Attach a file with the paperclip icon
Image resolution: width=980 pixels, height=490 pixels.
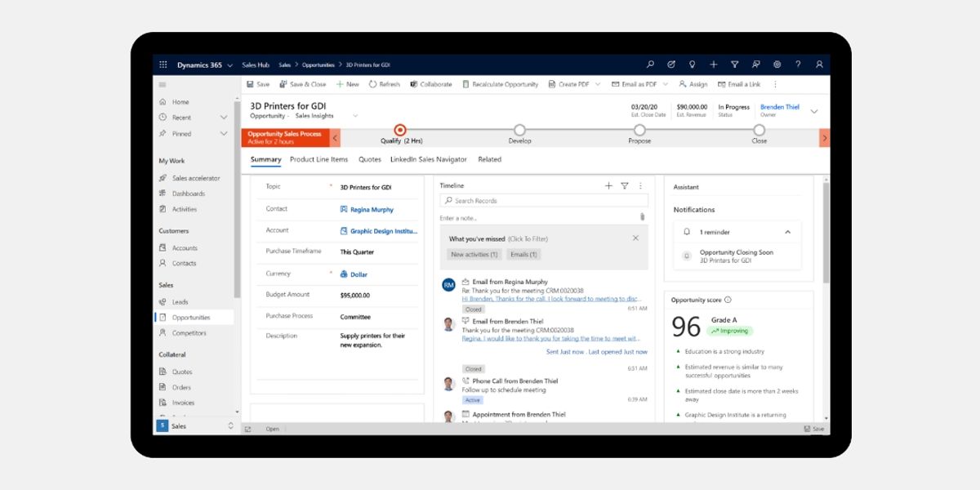(x=643, y=217)
